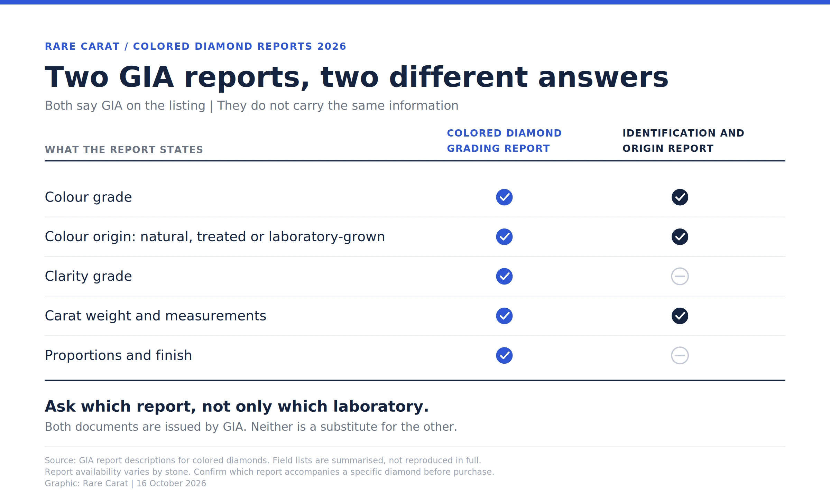This screenshot has height=504, width=830.
Task: Click the 'Rare Carat / Colored Diamond Reports 2026' kicker
Action: click(195, 46)
